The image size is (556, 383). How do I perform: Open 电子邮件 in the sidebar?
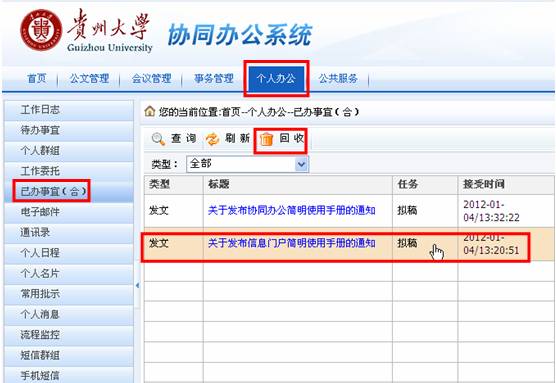tap(69, 212)
